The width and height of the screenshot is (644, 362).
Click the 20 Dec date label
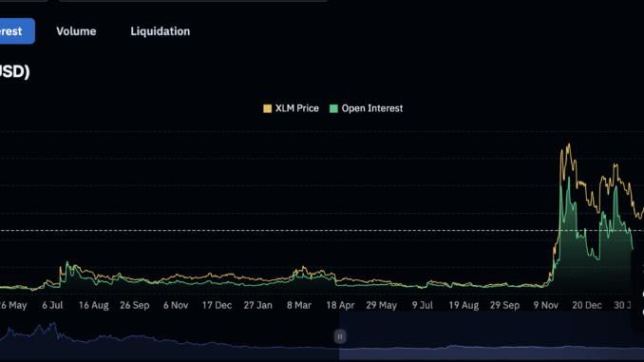coord(587,305)
